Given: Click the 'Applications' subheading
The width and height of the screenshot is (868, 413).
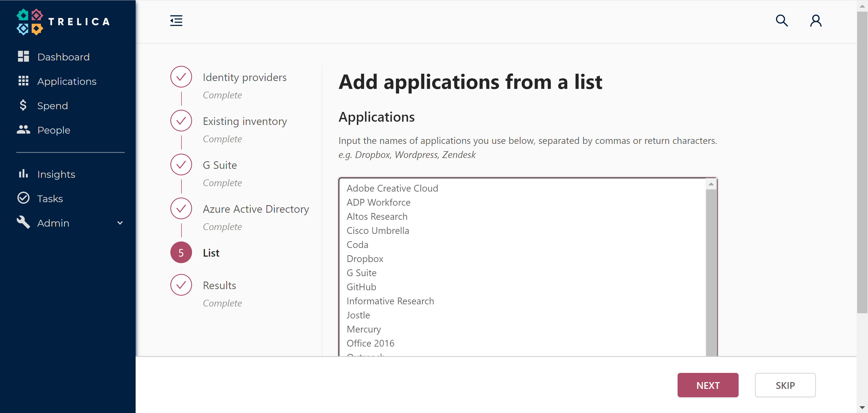Looking at the screenshot, I should click(x=376, y=117).
